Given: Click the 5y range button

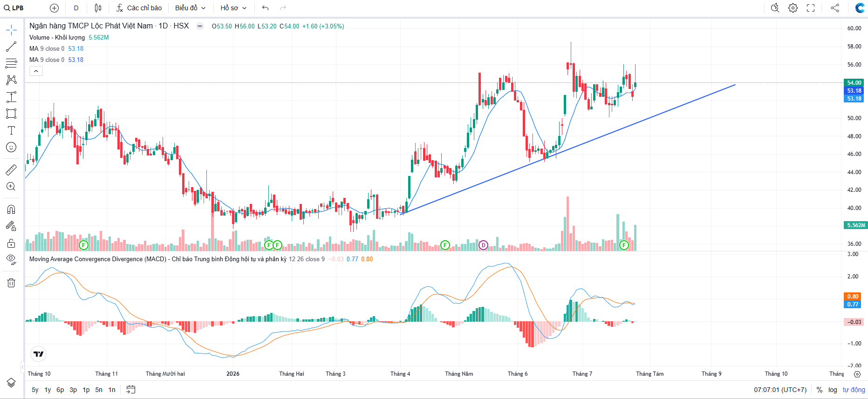Looking at the screenshot, I should [x=35, y=390].
